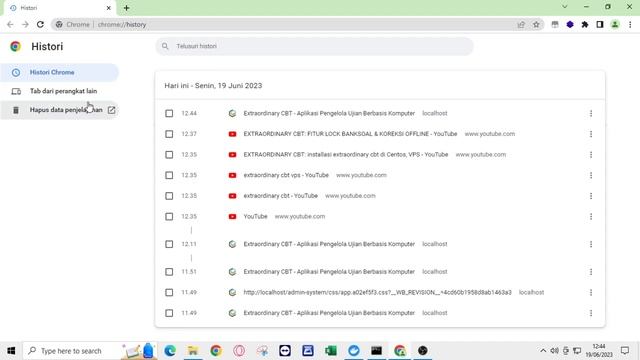Open more actions for 12.11 entry
The image size is (640, 360).
[591, 244]
